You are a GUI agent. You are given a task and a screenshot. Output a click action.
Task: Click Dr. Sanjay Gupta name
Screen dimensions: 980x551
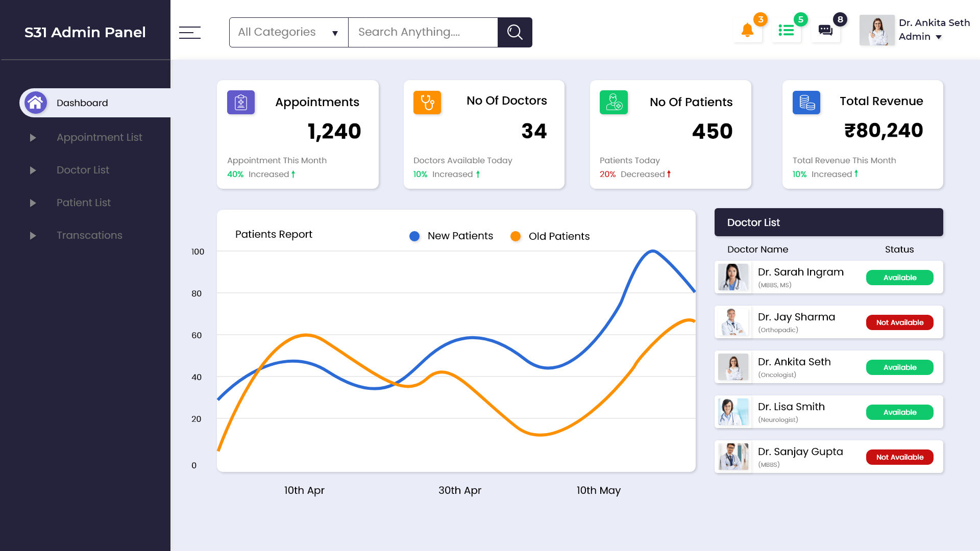(800, 452)
